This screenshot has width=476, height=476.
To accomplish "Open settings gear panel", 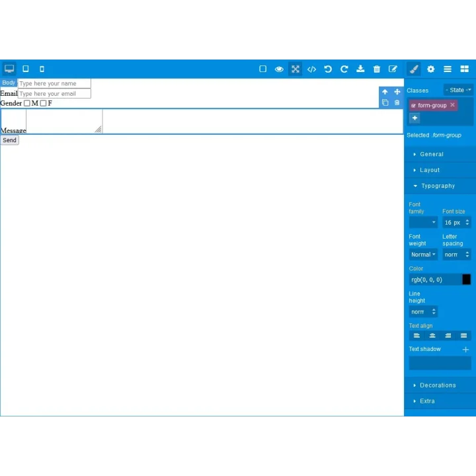I will pos(430,69).
